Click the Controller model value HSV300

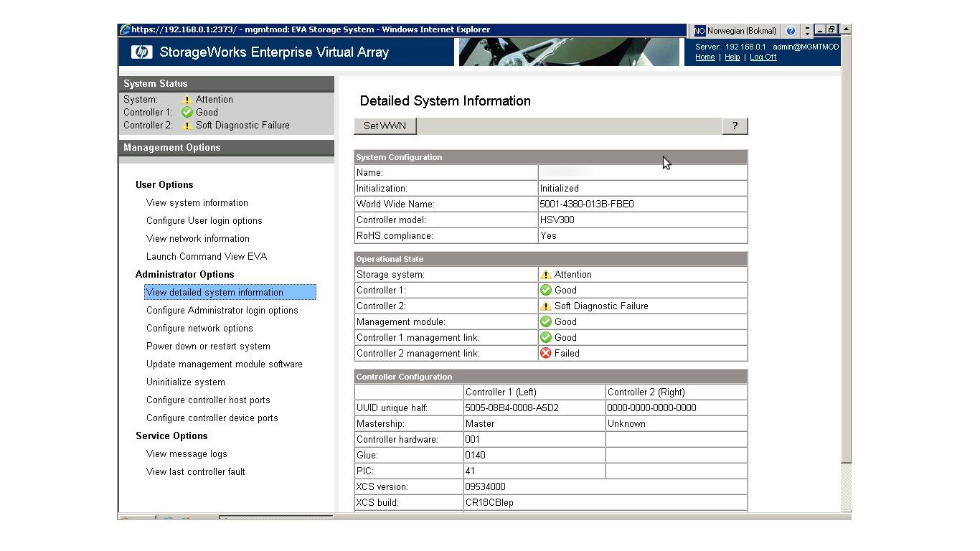(x=557, y=220)
